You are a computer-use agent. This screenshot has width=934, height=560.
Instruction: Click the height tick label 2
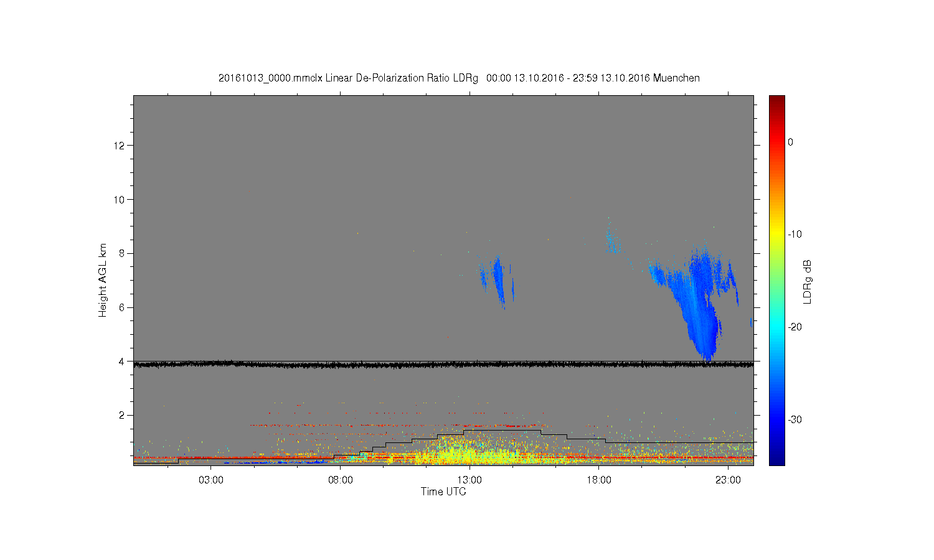(122, 415)
